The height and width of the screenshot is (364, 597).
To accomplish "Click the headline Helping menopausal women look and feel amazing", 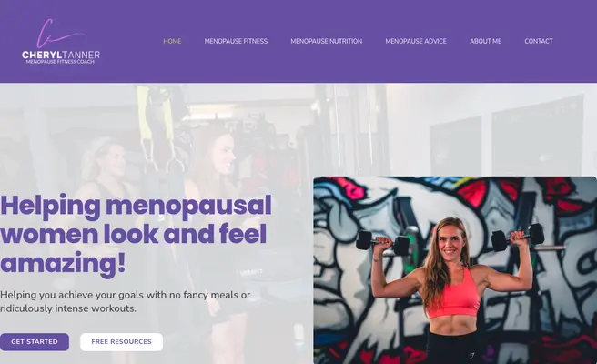I will point(136,234).
